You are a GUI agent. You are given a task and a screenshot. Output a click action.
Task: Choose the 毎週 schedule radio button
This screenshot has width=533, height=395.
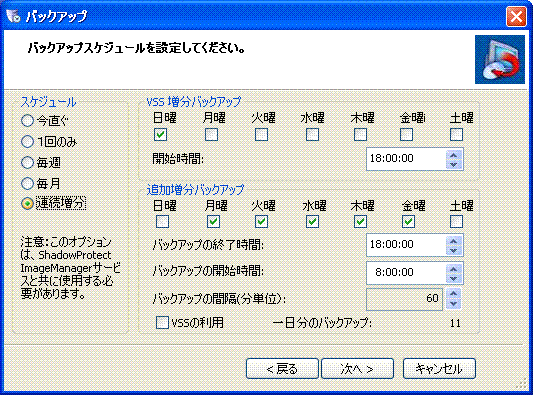point(27,163)
